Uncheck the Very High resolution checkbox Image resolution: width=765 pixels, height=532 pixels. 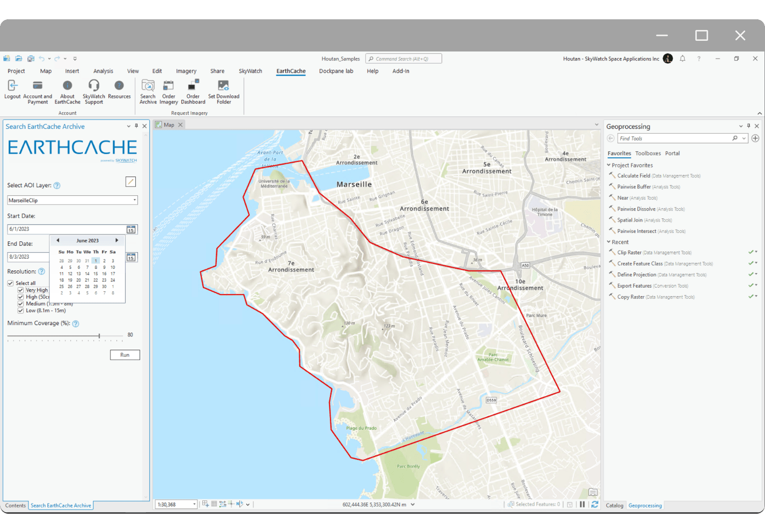(x=21, y=290)
